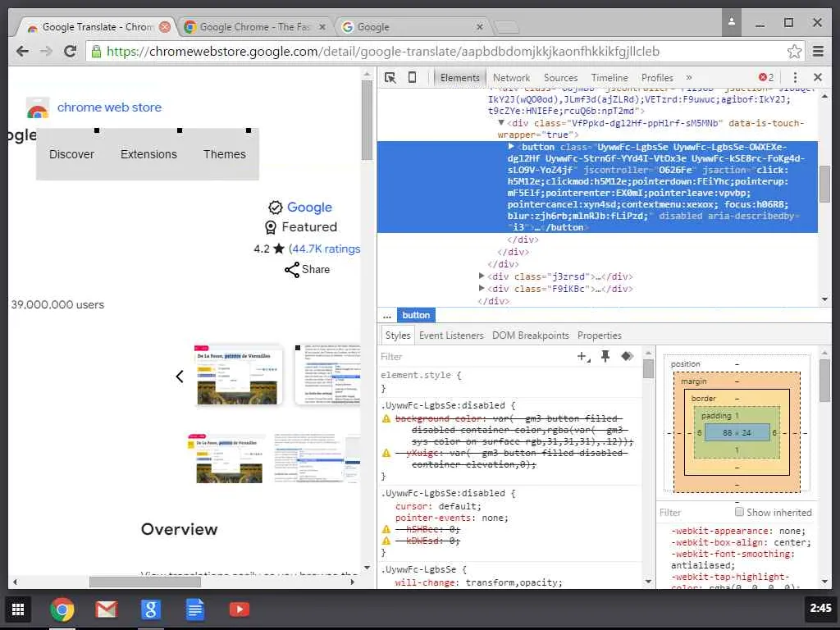Open the Profiles tab
The height and width of the screenshot is (630, 840).
[x=657, y=78]
